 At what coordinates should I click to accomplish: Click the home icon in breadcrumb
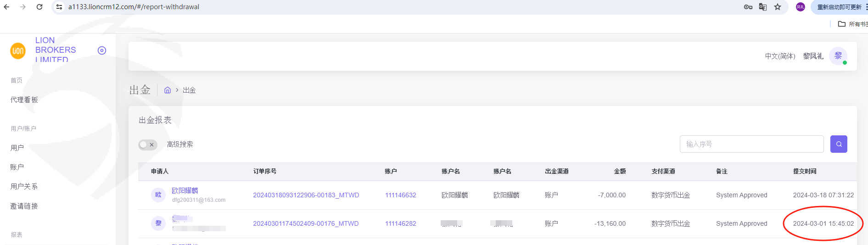(168, 90)
